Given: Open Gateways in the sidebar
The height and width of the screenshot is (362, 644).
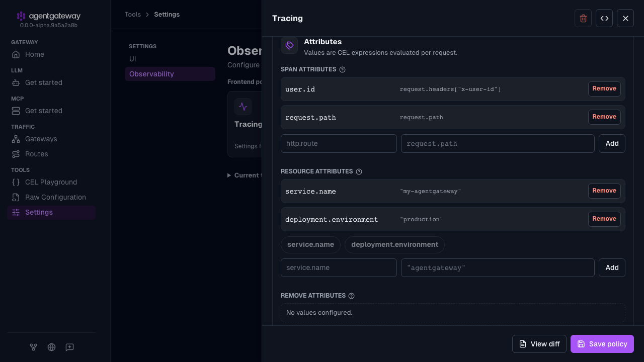Looking at the screenshot, I should [x=51, y=139].
